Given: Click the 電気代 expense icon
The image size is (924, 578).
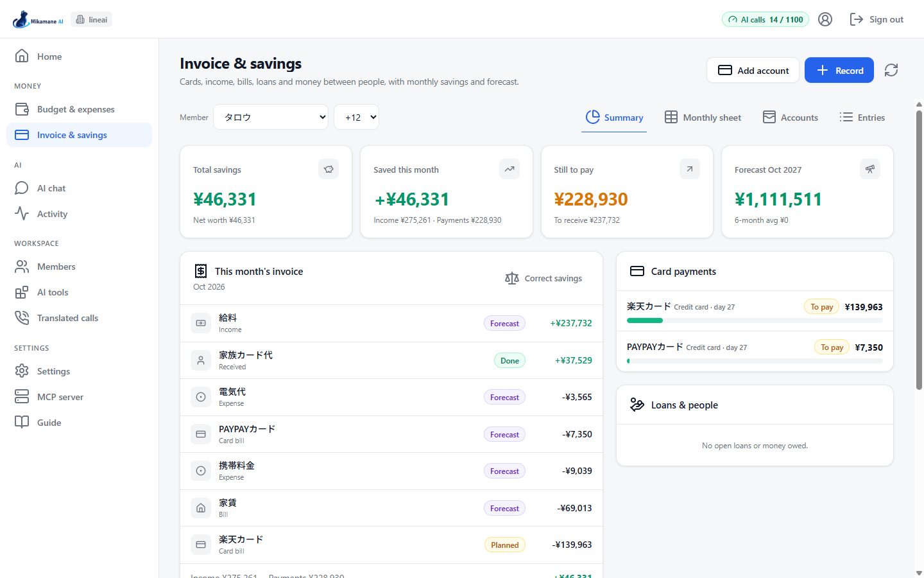Looking at the screenshot, I should (201, 397).
